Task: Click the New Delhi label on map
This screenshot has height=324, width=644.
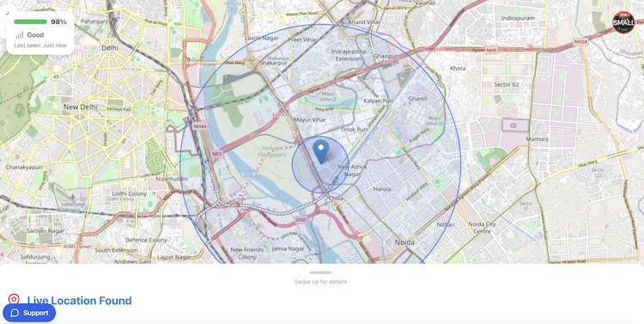Action: tap(81, 107)
